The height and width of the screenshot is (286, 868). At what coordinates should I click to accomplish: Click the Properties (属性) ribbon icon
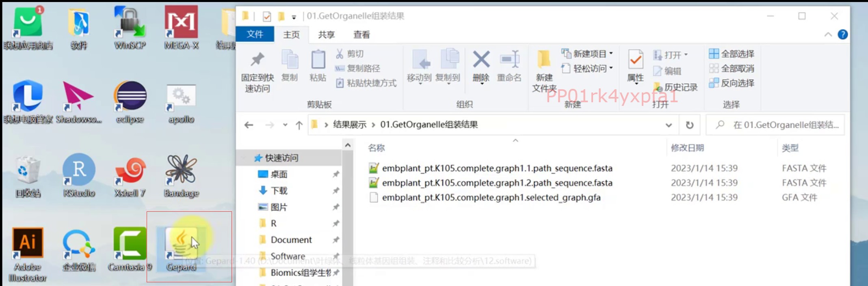pos(635,66)
